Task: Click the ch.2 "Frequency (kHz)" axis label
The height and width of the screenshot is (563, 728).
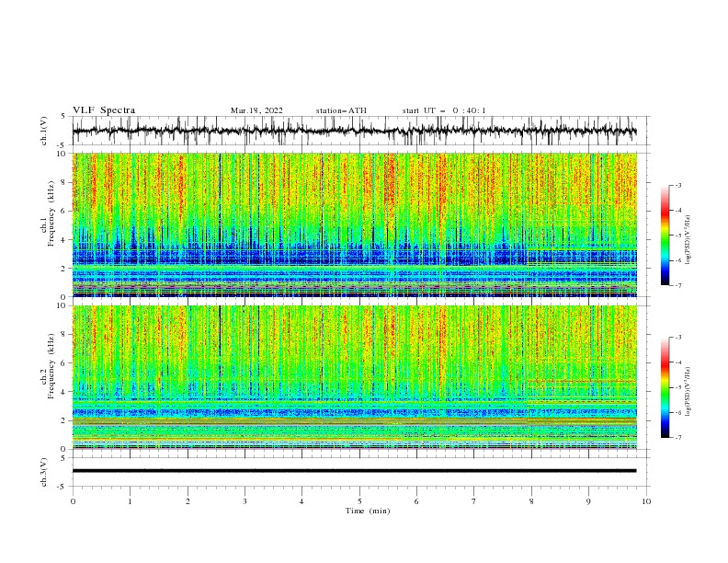Action: click(51, 366)
